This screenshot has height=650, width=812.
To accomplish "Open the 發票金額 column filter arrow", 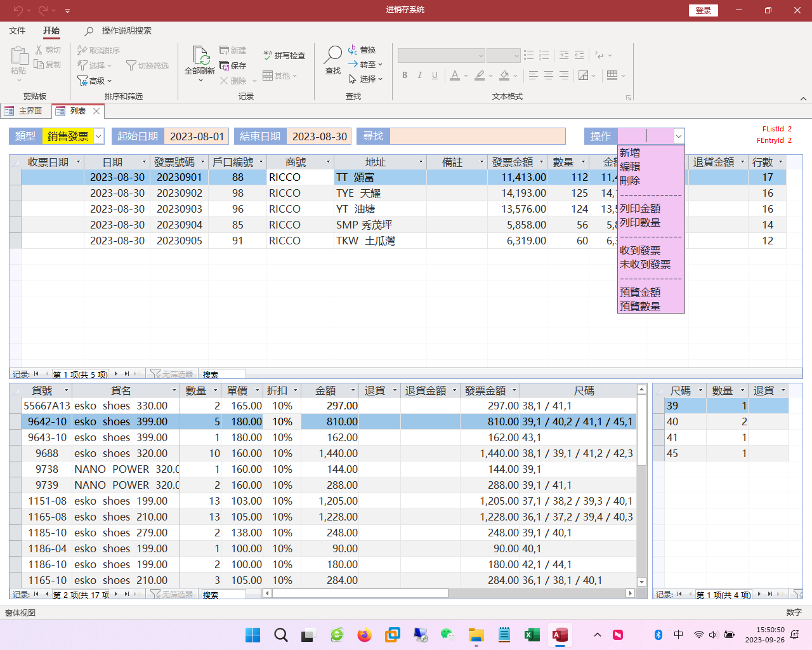I will [541, 162].
